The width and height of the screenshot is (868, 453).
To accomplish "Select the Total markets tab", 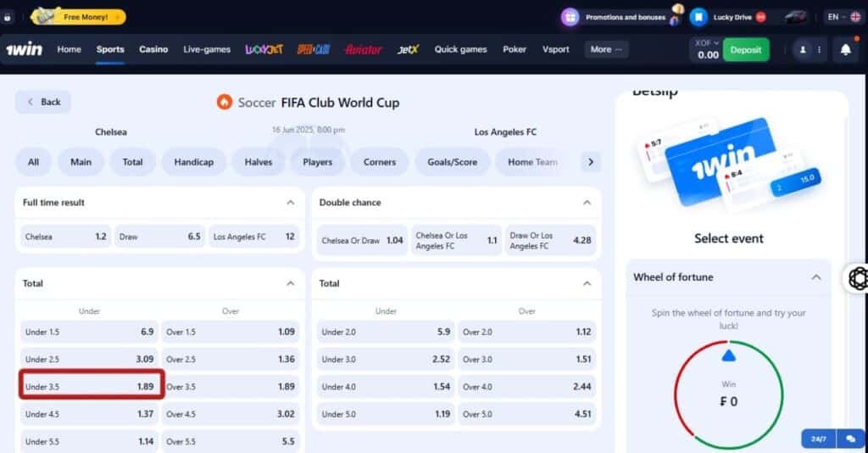I will click(132, 162).
